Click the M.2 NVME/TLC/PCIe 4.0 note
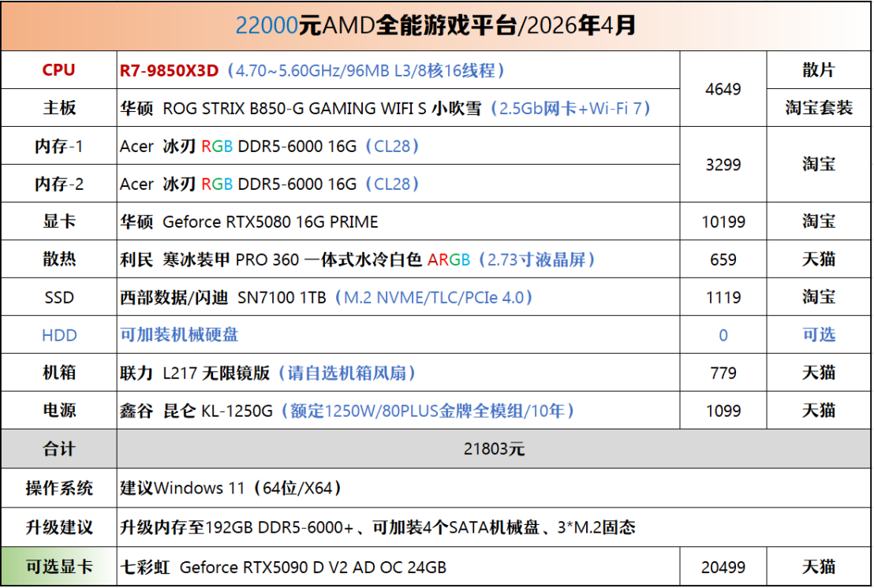Image resolution: width=874 pixels, height=588 pixels. click(x=434, y=297)
